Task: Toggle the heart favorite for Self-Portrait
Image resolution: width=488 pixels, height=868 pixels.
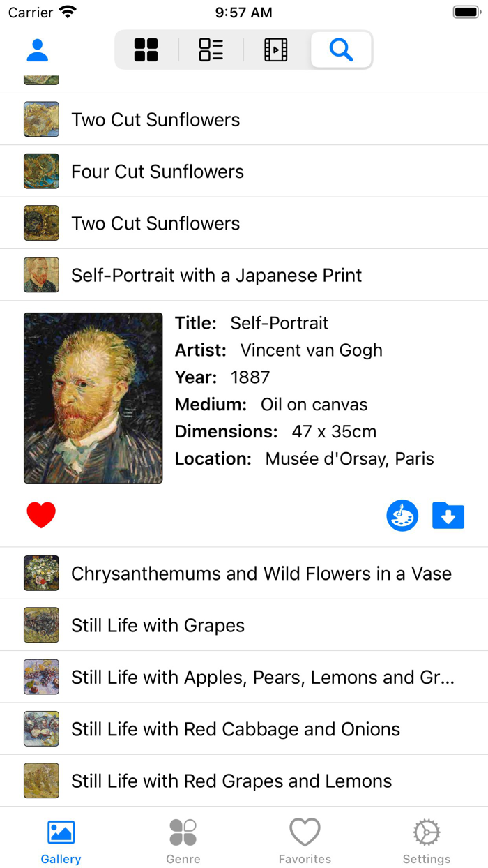Action: pos(41,514)
